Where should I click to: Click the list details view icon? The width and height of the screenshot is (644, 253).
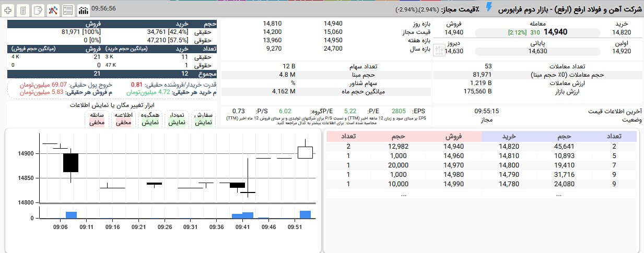pyautogui.click(x=68, y=10)
